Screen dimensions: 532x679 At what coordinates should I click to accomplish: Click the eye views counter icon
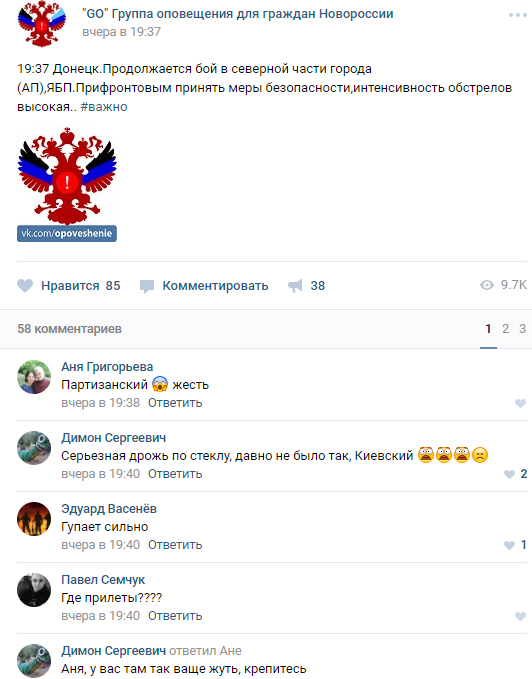(487, 285)
